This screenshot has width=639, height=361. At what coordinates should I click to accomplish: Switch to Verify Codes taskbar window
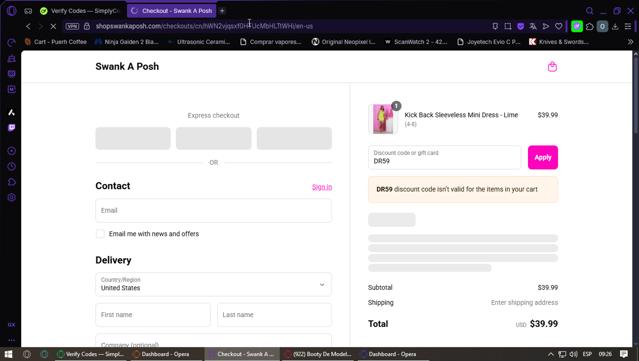point(91,354)
